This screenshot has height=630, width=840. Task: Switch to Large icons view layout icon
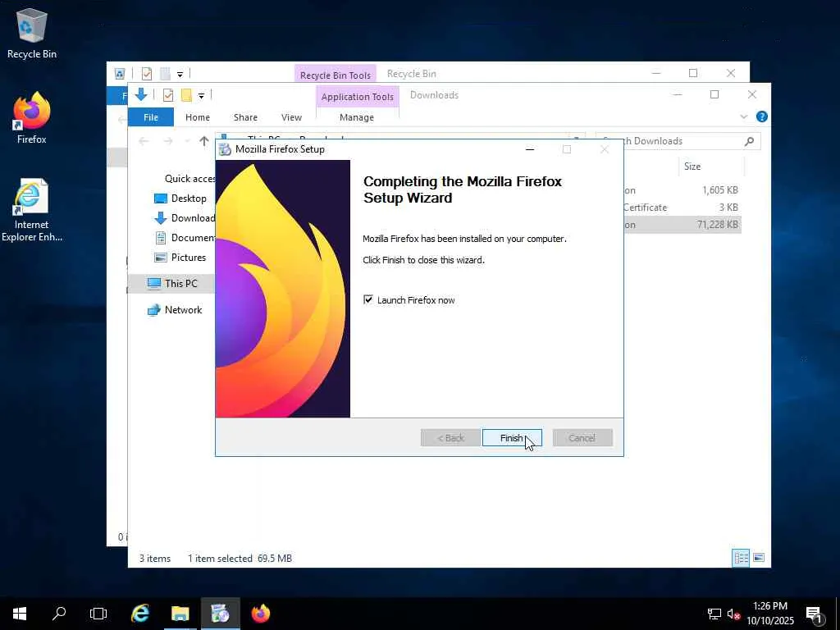(759, 558)
